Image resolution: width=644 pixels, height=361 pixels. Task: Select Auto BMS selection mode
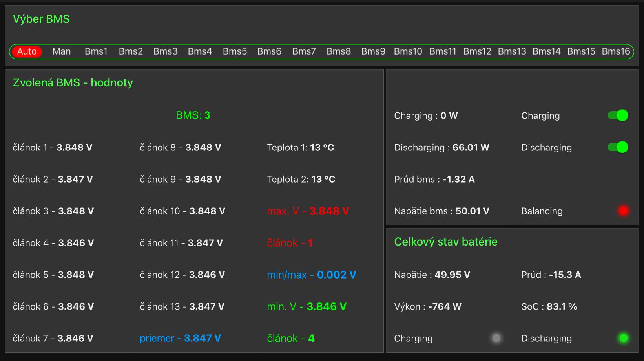click(x=27, y=51)
